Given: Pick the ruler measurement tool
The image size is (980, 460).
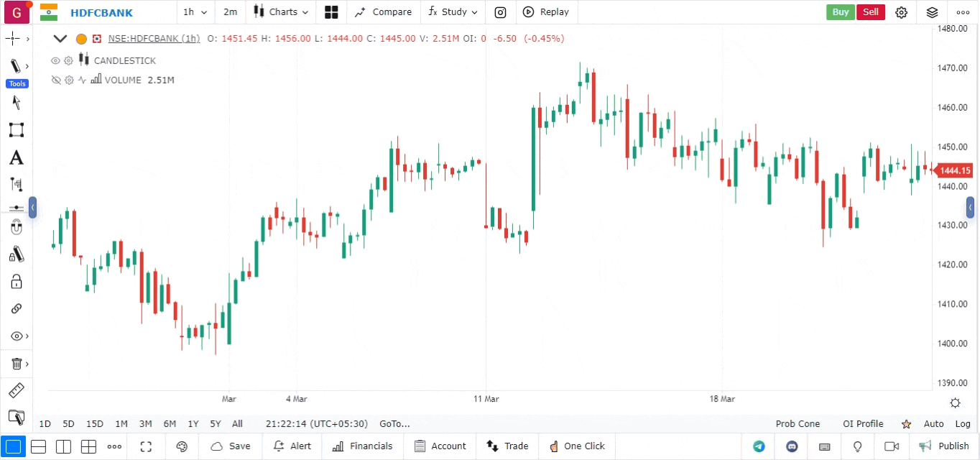Looking at the screenshot, I should (16, 390).
